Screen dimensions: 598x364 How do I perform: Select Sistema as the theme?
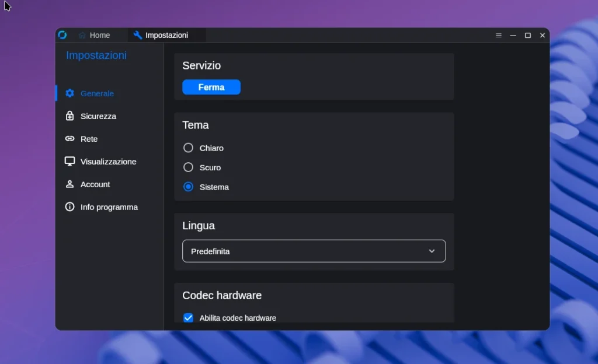click(188, 187)
